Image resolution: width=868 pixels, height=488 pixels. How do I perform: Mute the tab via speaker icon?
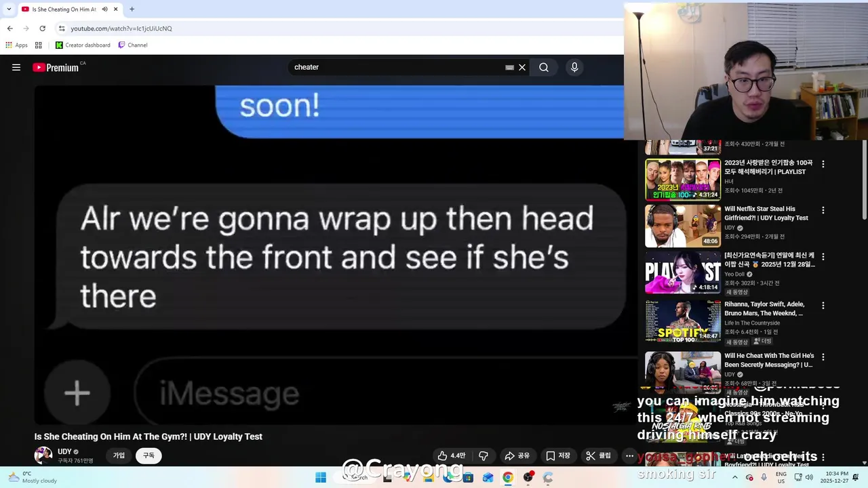(x=104, y=9)
